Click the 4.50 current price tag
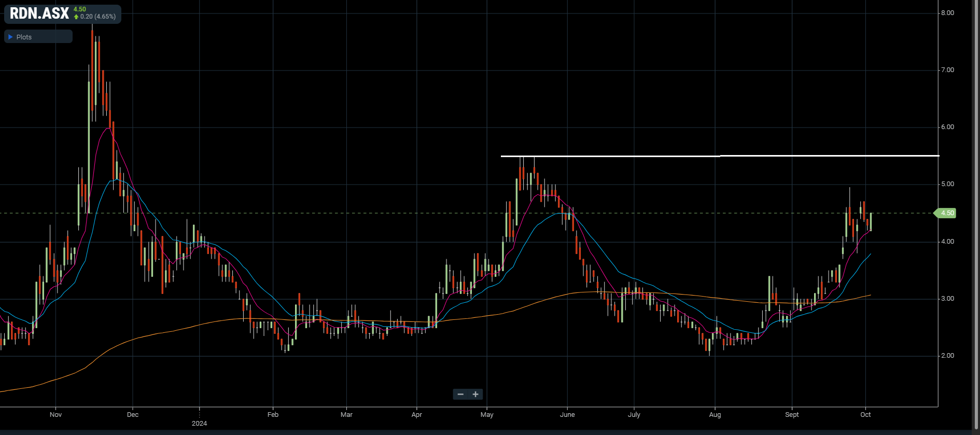Viewport: 980px width, 435px height. point(945,213)
